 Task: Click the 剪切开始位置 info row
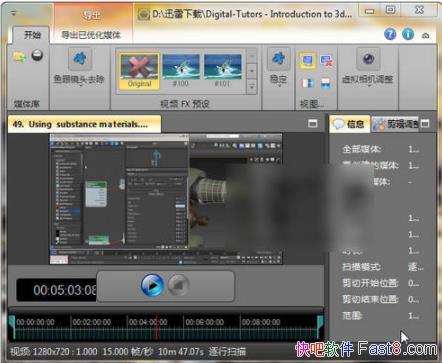381,283
